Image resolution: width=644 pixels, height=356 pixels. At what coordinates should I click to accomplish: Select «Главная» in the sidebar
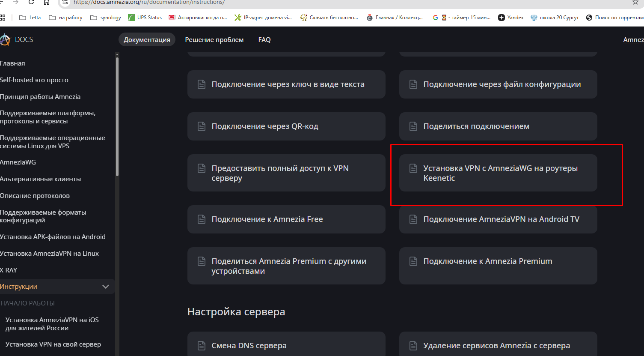[x=12, y=63]
